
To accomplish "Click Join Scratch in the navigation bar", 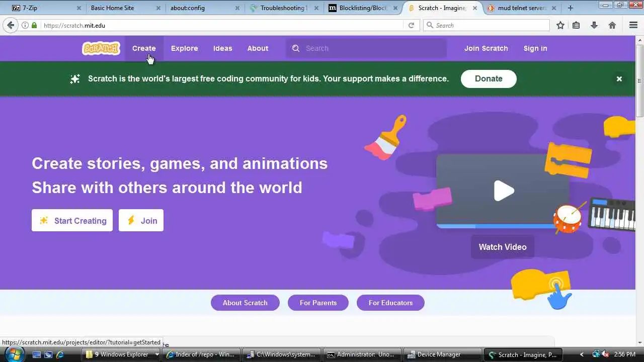I will pos(486,48).
